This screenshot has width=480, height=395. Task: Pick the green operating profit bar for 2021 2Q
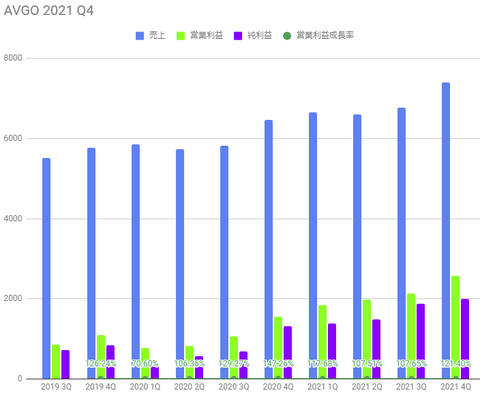click(x=367, y=339)
